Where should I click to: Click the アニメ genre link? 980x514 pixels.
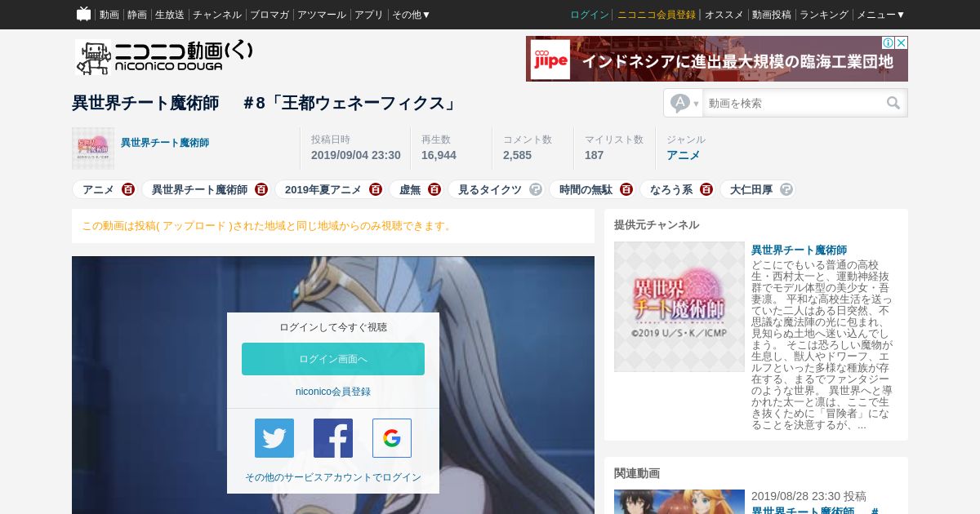tap(684, 155)
